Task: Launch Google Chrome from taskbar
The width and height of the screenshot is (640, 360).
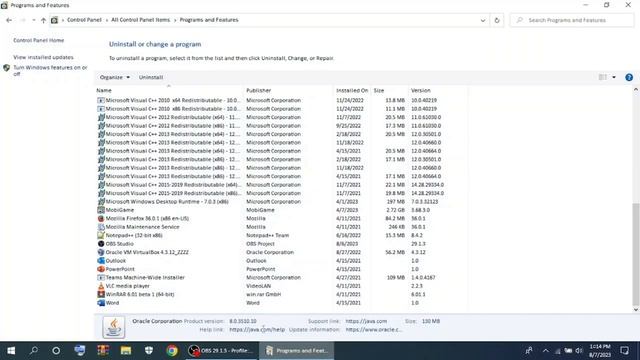Action: (172, 350)
